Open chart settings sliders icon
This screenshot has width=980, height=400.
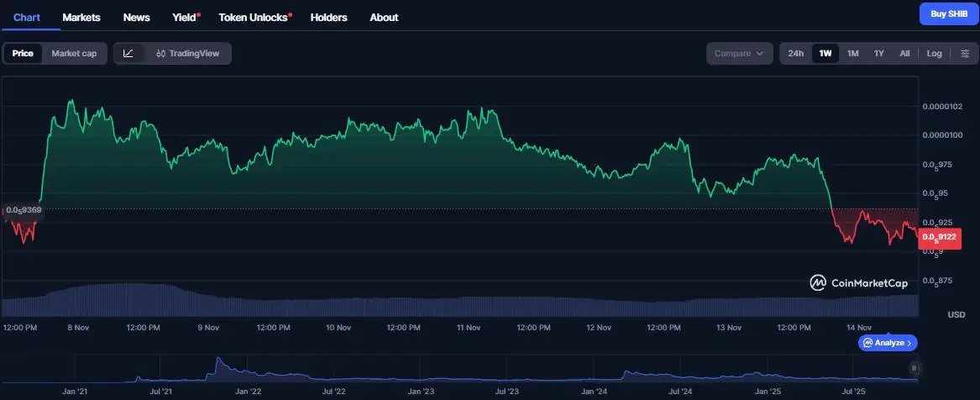(964, 54)
